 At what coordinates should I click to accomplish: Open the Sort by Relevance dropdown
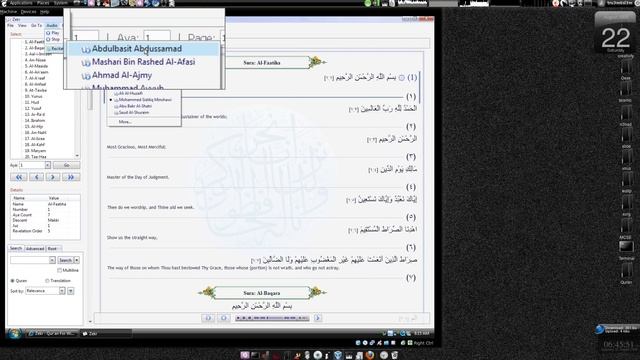point(45,291)
